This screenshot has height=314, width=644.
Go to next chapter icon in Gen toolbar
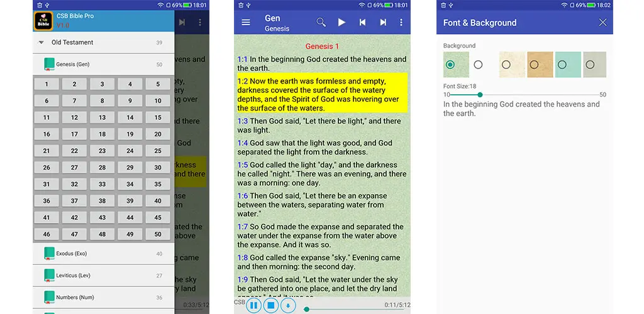383,23
